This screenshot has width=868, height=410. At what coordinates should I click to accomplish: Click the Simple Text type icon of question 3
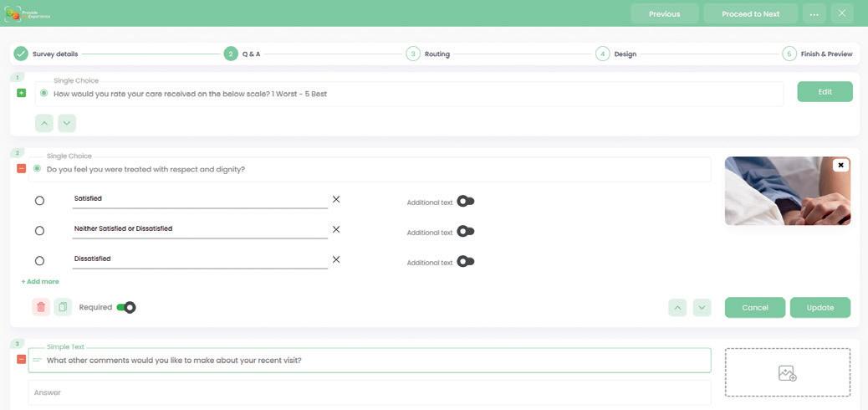click(37, 360)
